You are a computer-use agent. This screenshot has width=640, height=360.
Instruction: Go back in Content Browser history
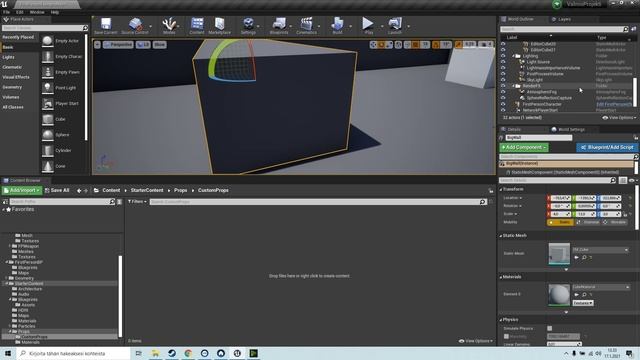pos(79,191)
